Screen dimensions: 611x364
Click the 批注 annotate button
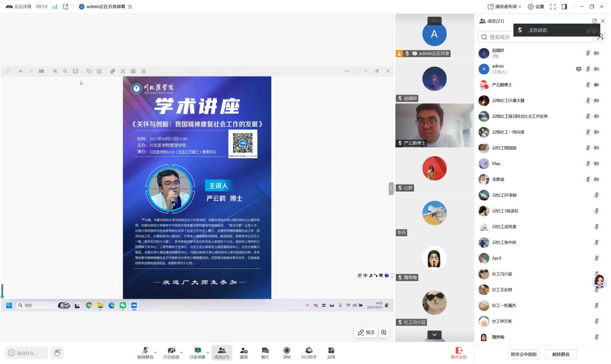[366, 332]
